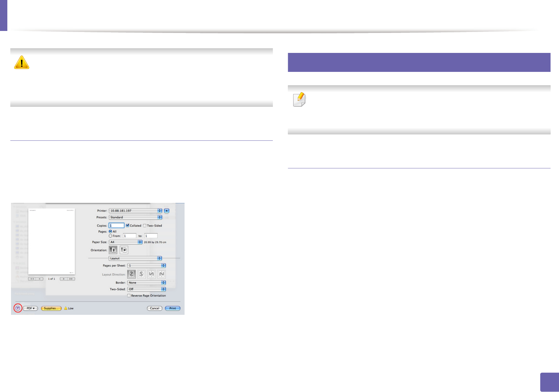Screen dimensions: 559x392
Task: Choose the inverted-N layout direction
Action: click(x=152, y=274)
